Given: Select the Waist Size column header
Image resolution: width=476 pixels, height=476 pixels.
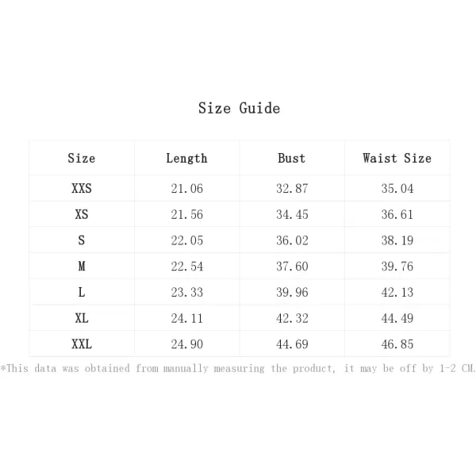Looking at the screenshot, I should coord(397,158).
